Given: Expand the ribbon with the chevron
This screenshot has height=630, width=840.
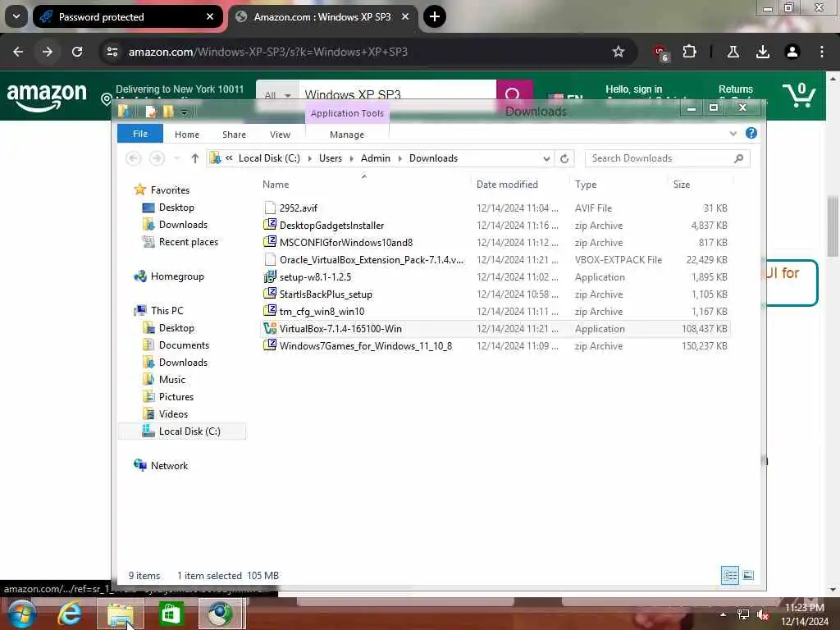Looking at the screenshot, I should coord(733,134).
